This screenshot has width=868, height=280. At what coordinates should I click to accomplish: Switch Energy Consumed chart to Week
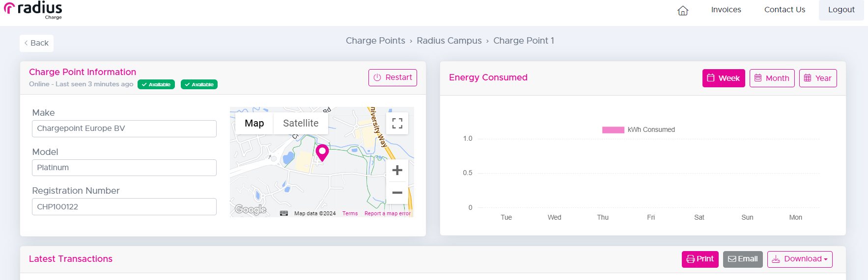(724, 78)
